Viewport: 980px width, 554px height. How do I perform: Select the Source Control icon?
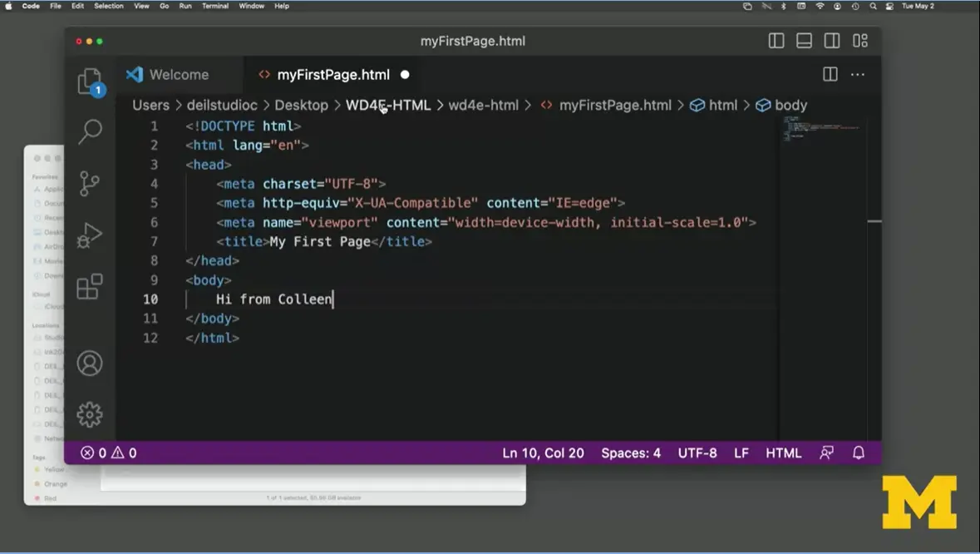(90, 184)
